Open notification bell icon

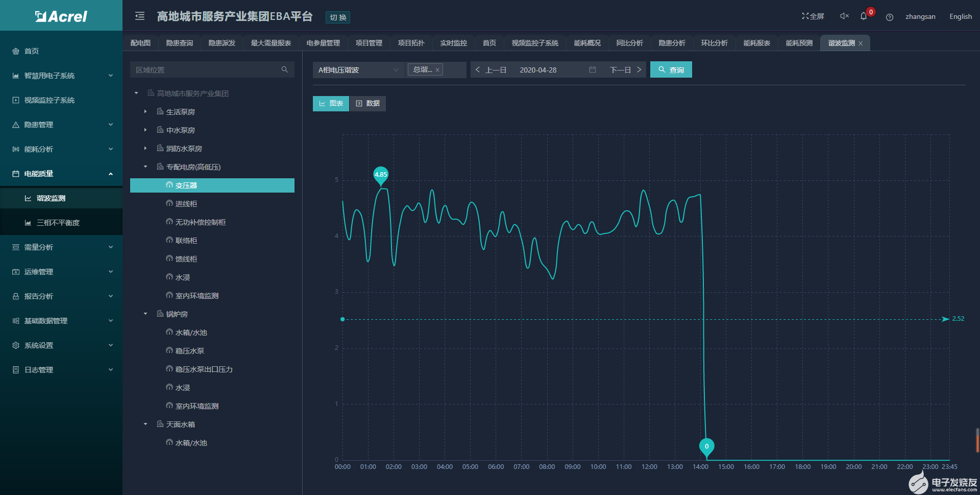point(864,16)
